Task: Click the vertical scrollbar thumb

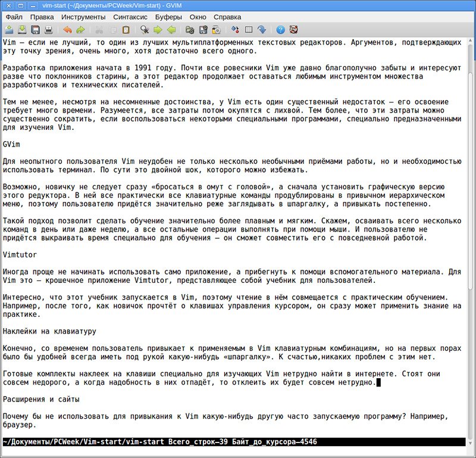Action: (x=471, y=181)
